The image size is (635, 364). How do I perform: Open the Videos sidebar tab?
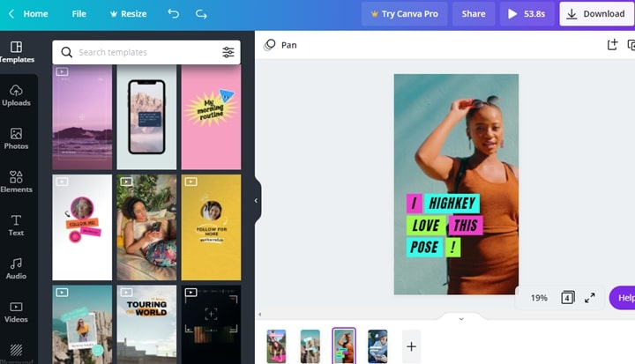click(x=16, y=312)
